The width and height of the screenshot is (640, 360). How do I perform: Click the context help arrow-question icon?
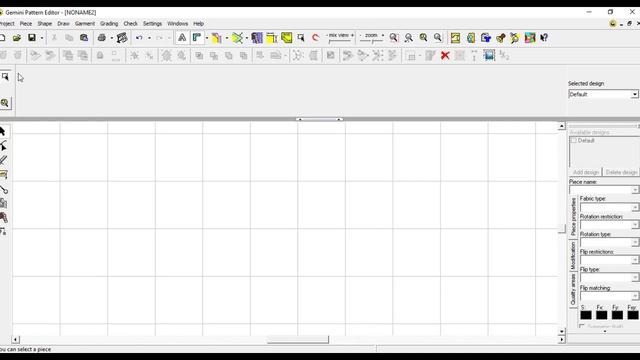click(544, 38)
